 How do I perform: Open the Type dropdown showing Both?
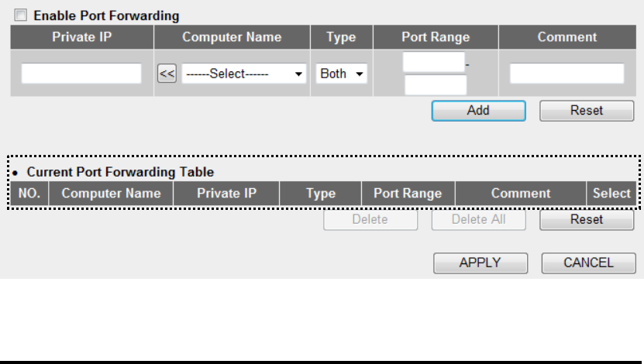[x=341, y=74]
